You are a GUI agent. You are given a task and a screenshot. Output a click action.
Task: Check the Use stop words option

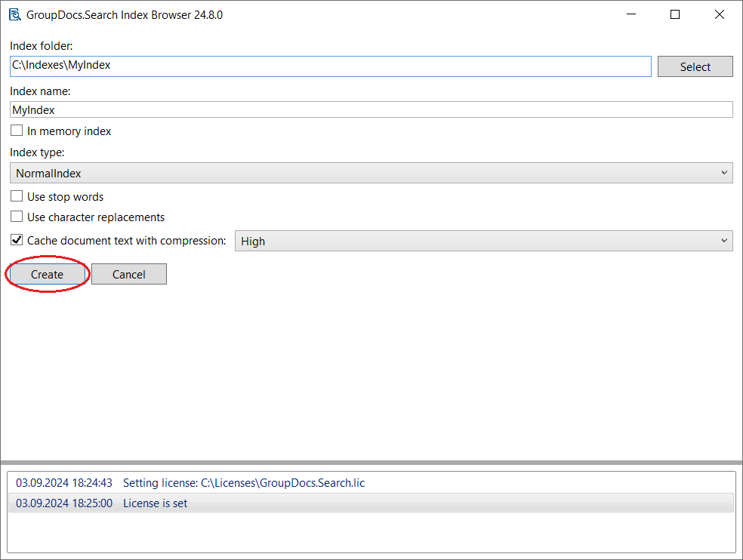click(17, 196)
